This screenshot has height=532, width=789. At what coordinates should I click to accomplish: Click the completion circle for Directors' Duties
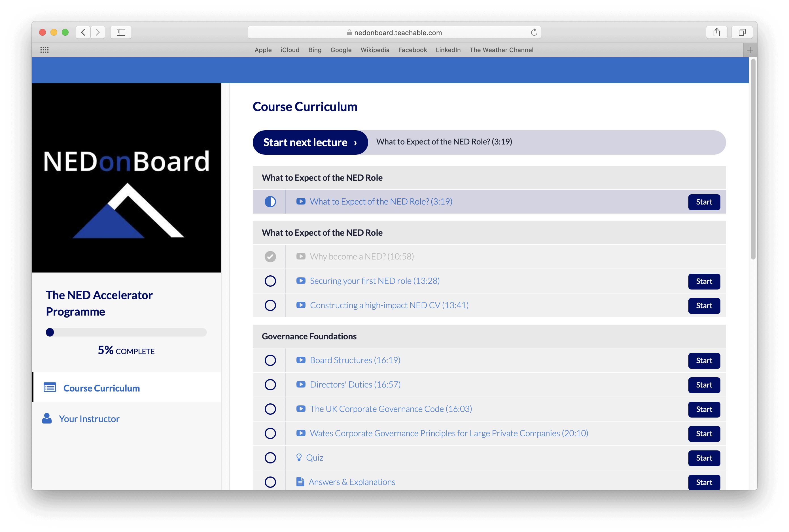(x=270, y=385)
